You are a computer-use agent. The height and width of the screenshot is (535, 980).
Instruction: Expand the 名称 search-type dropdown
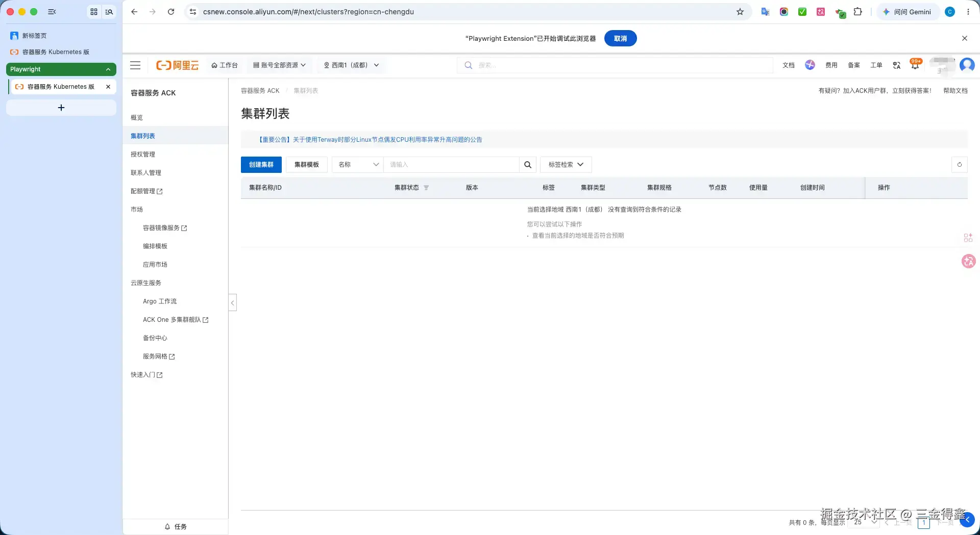tap(358, 165)
